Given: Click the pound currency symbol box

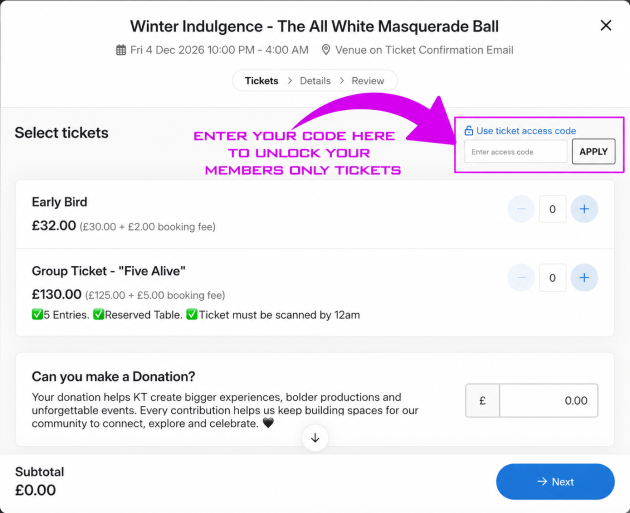Looking at the screenshot, I should 483,401.
